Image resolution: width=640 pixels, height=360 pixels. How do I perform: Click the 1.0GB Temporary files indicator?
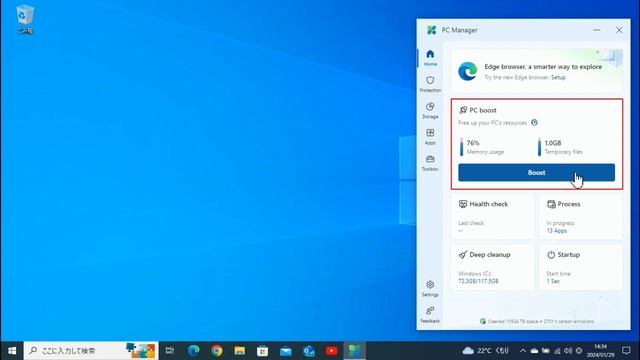561,147
